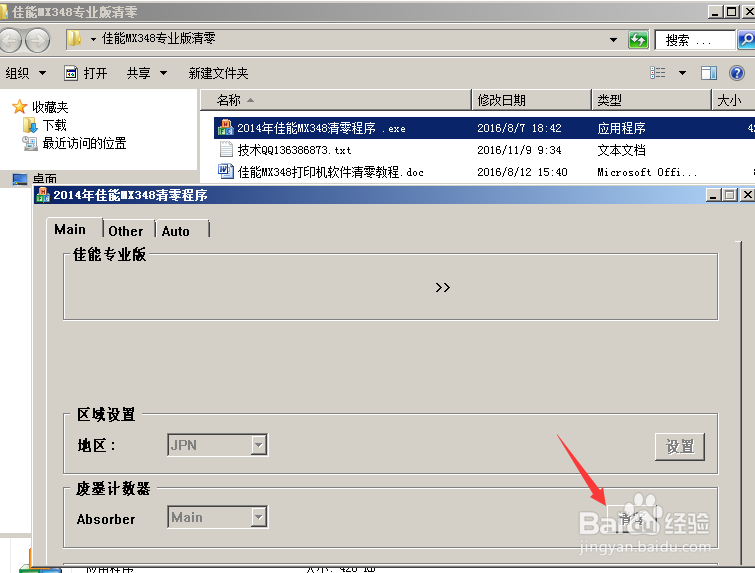755x573 pixels.
Task: Open the view options dropdown arrow
Action: click(682, 73)
